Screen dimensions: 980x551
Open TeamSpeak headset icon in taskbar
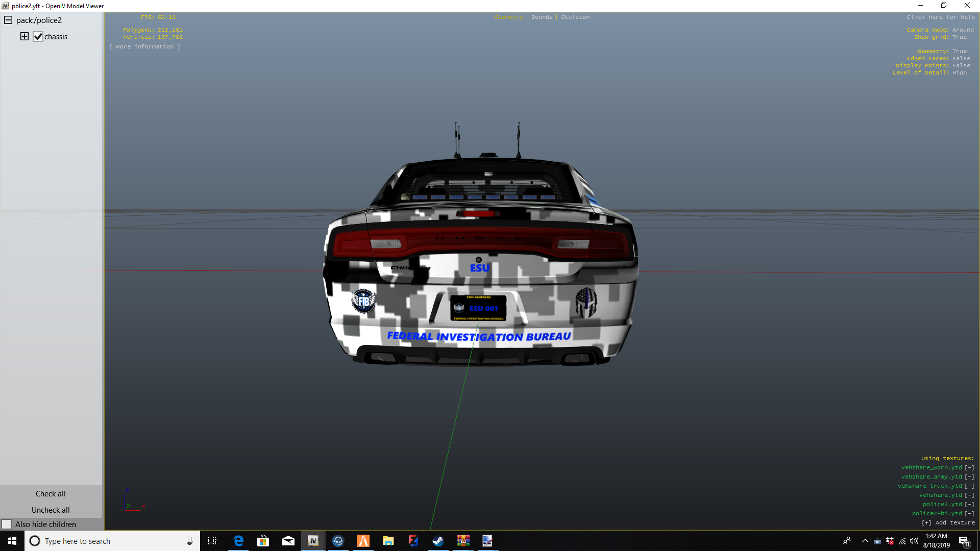pyautogui.click(x=338, y=541)
